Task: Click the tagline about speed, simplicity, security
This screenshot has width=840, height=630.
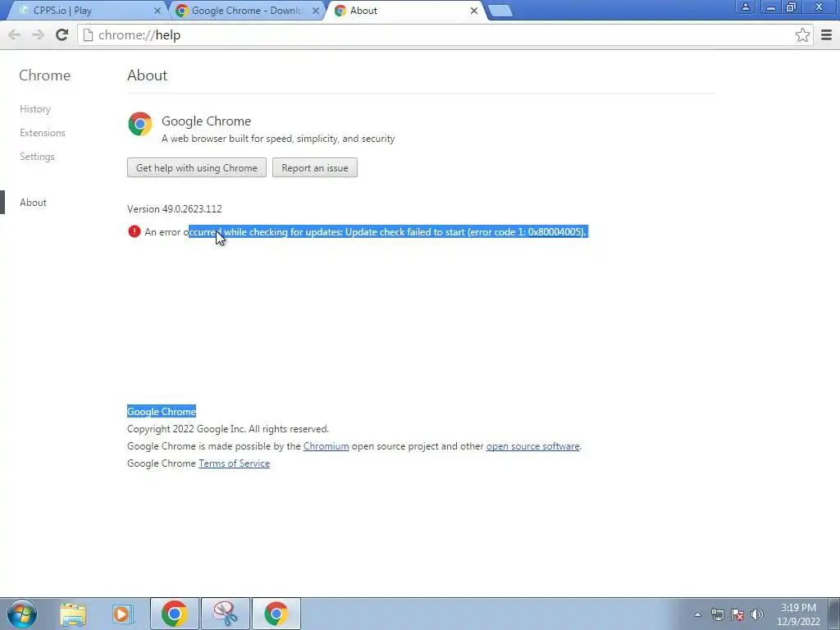Action: 278,139
